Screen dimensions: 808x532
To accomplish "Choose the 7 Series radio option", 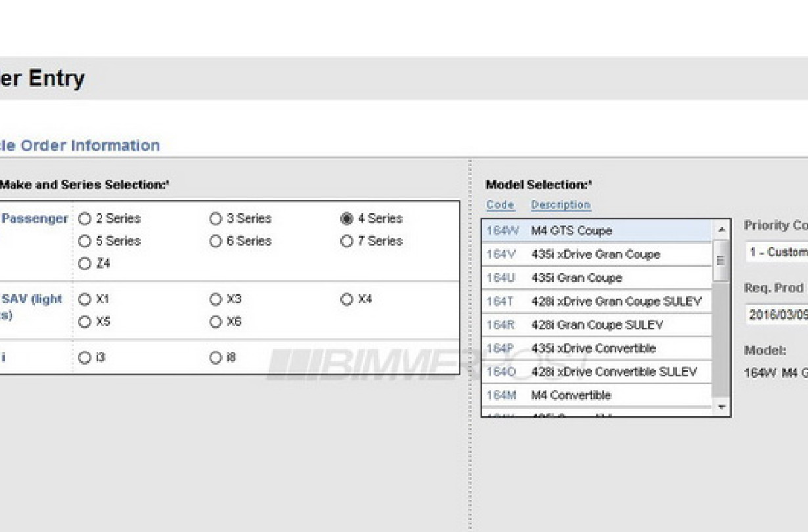I will tap(347, 241).
